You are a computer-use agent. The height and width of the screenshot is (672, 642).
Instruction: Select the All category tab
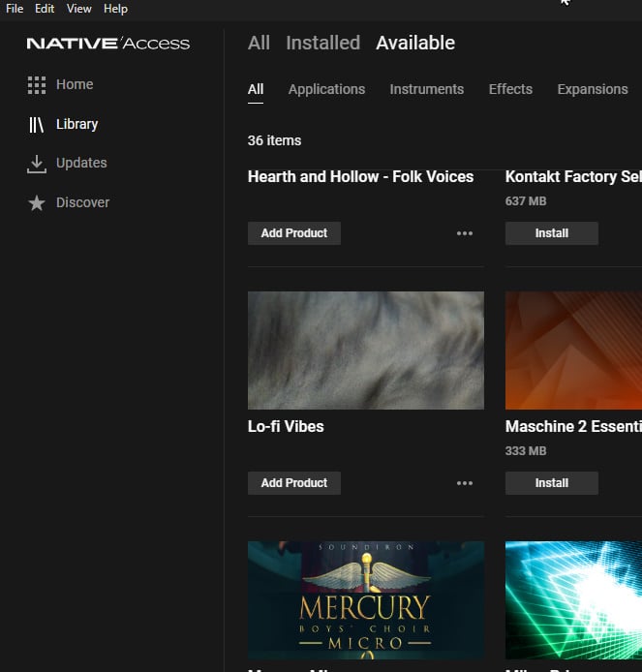coord(256,89)
